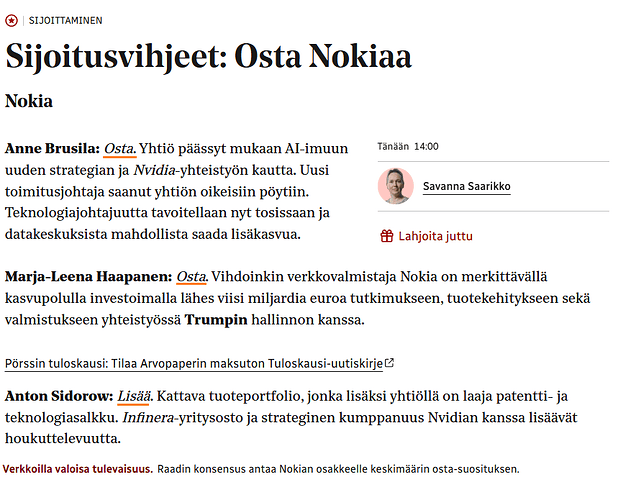Viewport: 617px width, 500px height.
Task: Open the Pörssin tuloskausi newsletter link
Action: point(194,362)
